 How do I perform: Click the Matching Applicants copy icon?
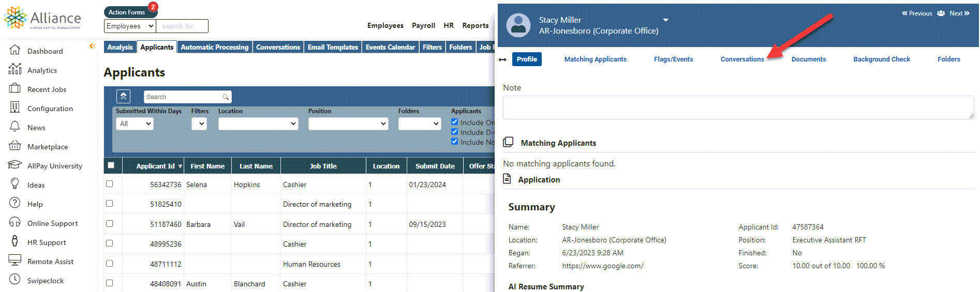tap(509, 142)
